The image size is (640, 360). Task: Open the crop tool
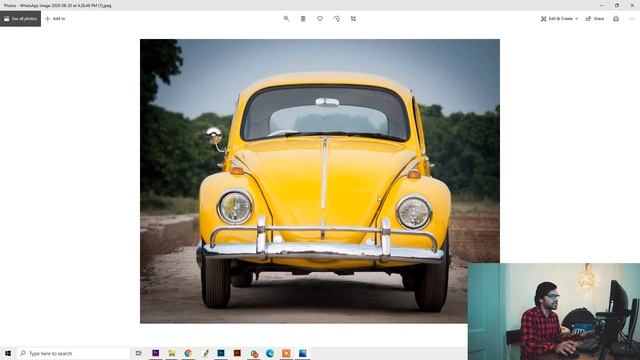click(353, 19)
